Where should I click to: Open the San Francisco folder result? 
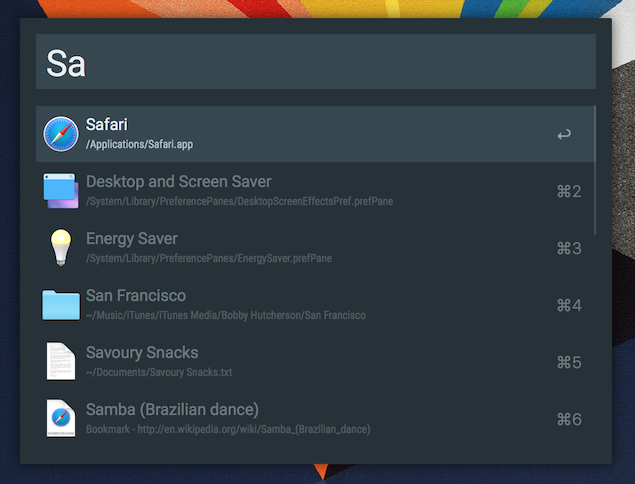pyautogui.click(x=135, y=296)
